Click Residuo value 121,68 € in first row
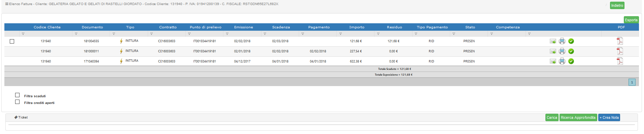The height and width of the screenshot is (134, 644). tap(393, 41)
